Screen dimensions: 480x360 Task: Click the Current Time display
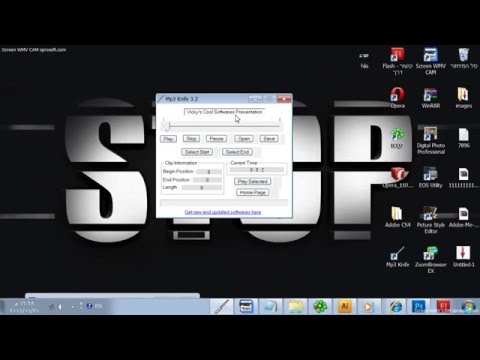point(257,170)
